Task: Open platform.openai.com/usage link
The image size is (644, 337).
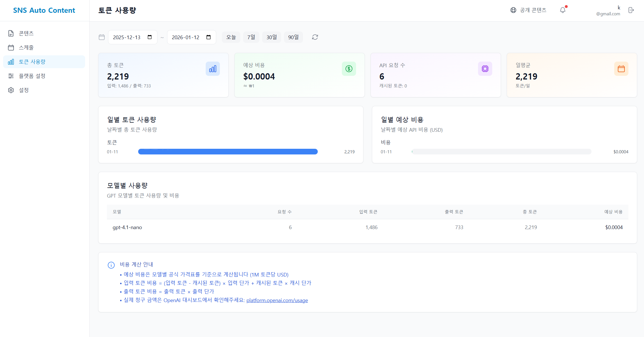Action: (x=277, y=300)
